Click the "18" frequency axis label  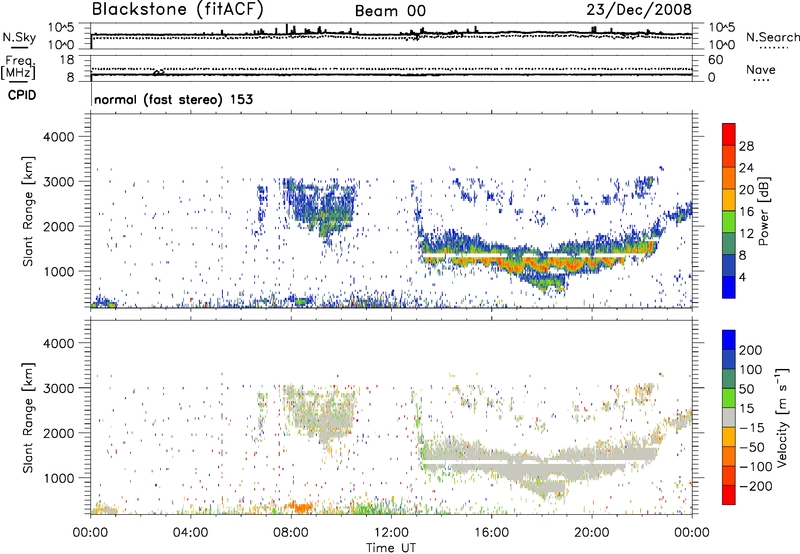tap(67, 60)
